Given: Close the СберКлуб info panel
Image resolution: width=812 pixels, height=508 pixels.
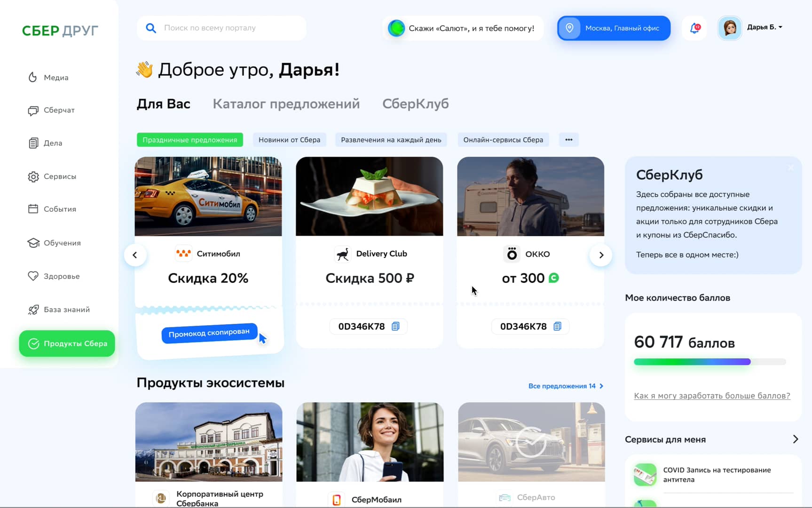Looking at the screenshot, I should pos(791,168).
